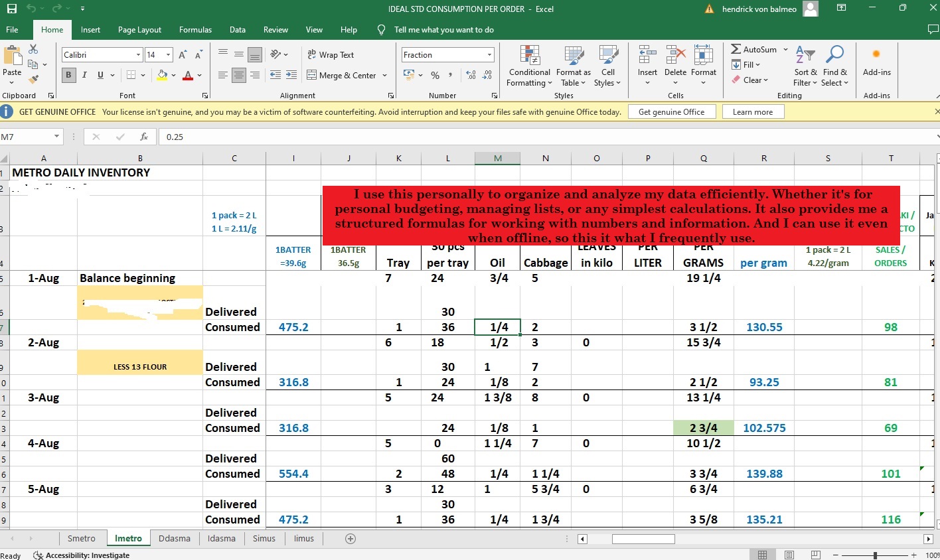This screenshot has width=940, height=560.
Task: Open Find & Select magnifier tool
Action: (x=834, y=66)
